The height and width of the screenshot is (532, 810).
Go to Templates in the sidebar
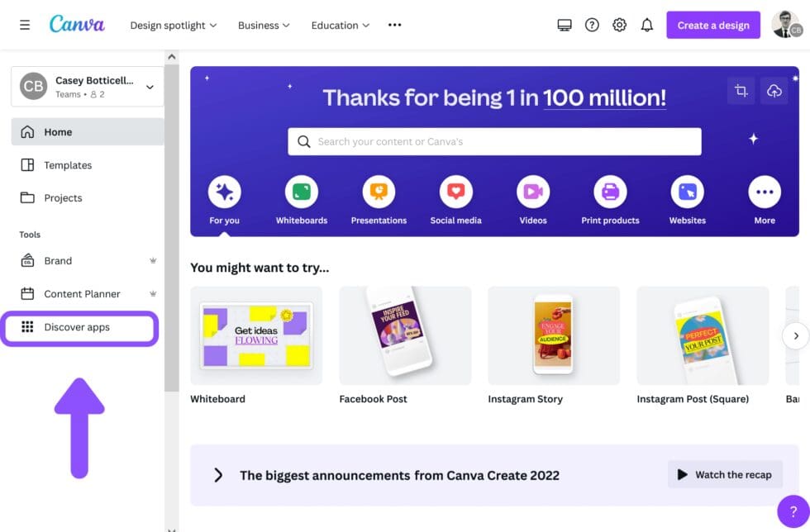[68, 165]
